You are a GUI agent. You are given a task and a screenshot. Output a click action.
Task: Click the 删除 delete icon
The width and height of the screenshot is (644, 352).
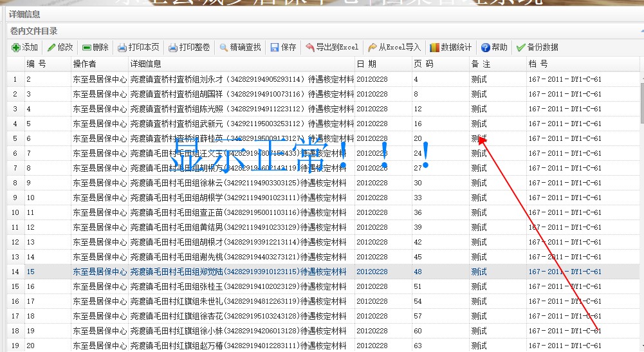[87, 48]
